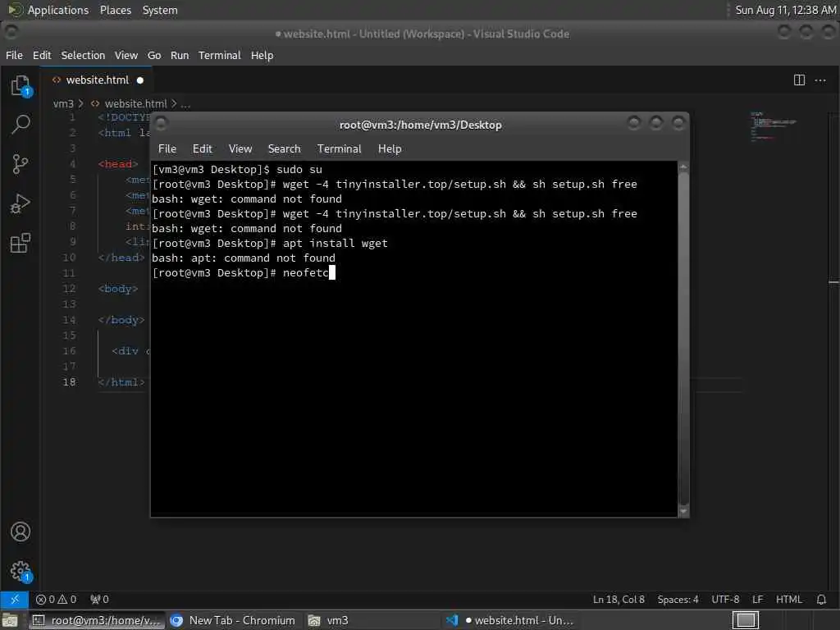This screenshot has height=630, width=840.
Task: Click the vm3 breadcrumb segment
Action: (63, 104)
